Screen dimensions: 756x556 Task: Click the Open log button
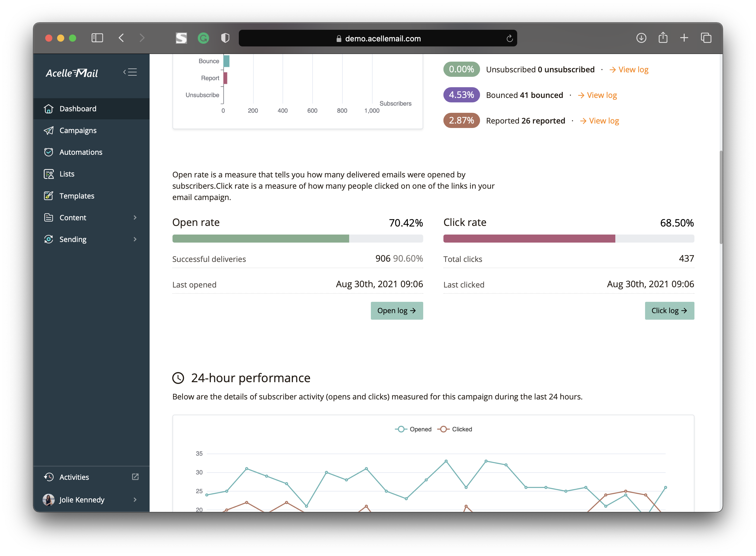click(397, 311)
